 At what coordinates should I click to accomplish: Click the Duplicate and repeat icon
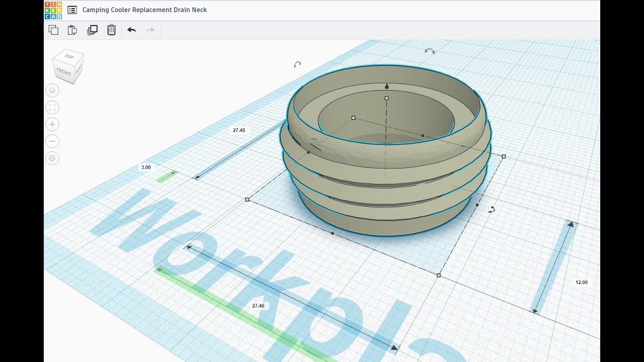click(x=92, y=30)
